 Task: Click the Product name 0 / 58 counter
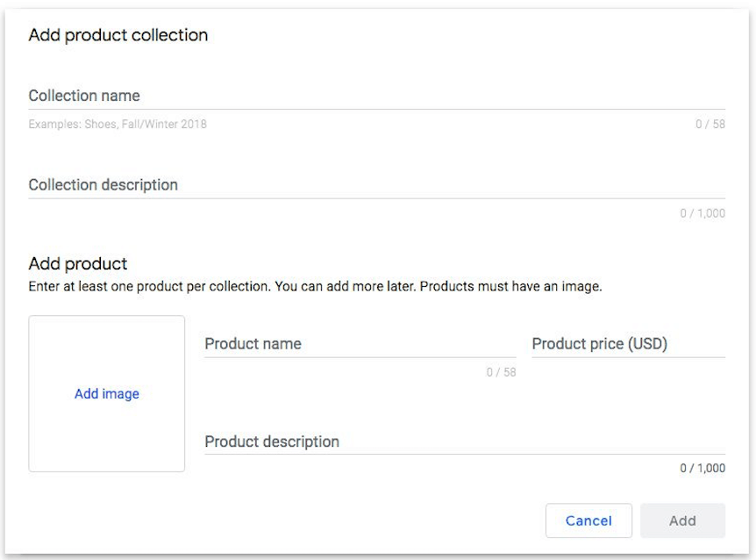(x=502, y=372)
